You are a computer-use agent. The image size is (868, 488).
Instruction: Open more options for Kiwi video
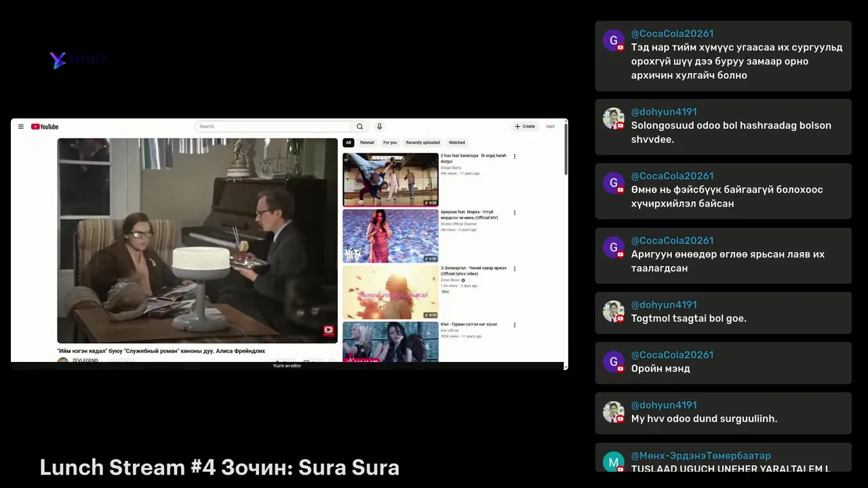click(515, 325)
